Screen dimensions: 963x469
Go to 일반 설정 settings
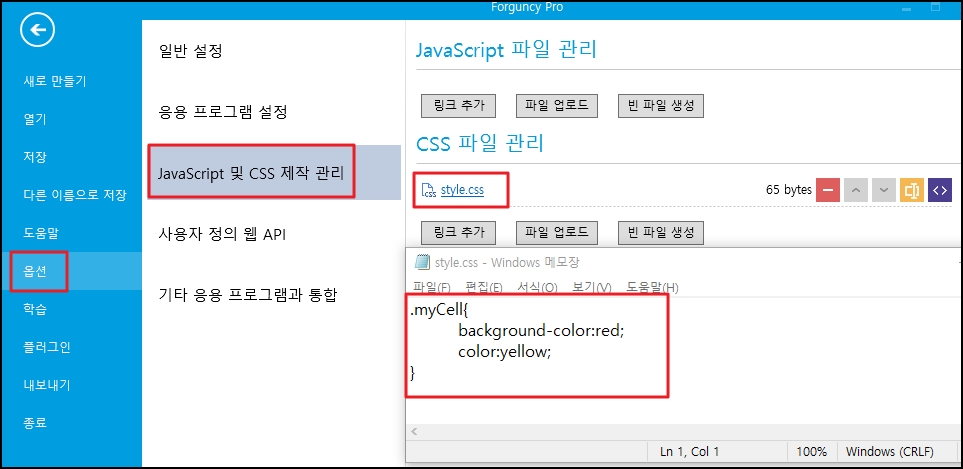[190, 50]
